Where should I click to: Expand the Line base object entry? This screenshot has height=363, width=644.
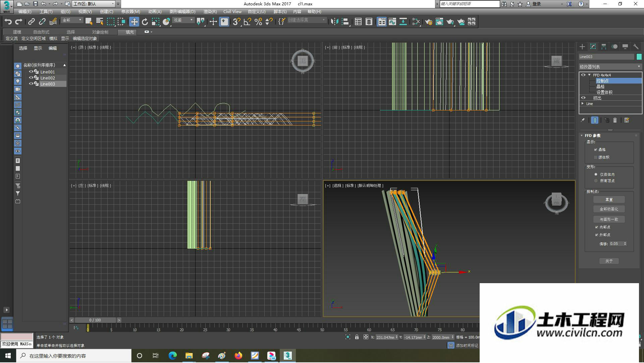click(583, 104)
